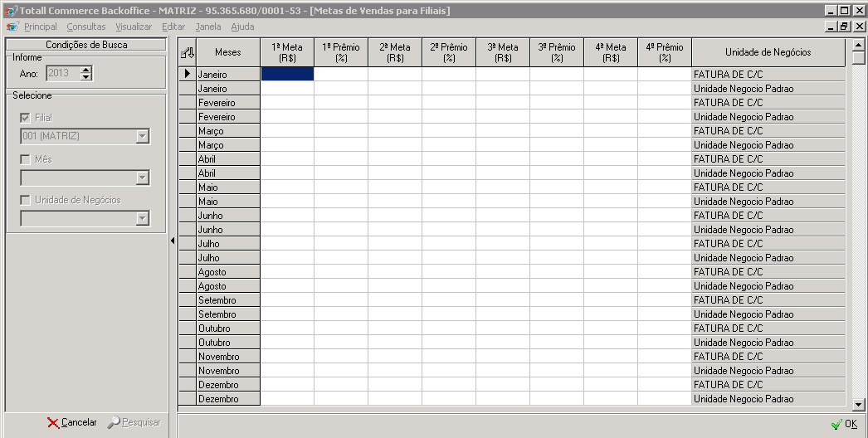Click the Unidade de Negócios column header
Screen dimensions: 868x438
768,52
